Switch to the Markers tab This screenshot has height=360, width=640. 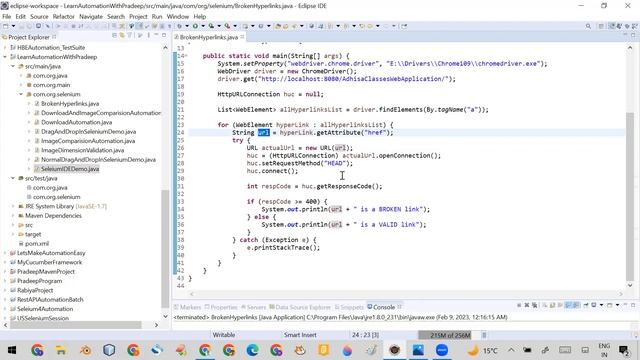point(187,307)
